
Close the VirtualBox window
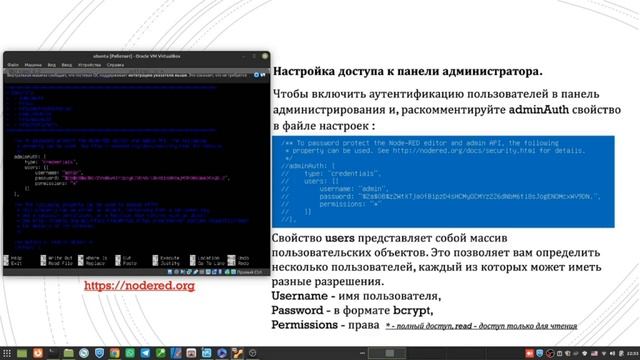(x=265, y=56)
